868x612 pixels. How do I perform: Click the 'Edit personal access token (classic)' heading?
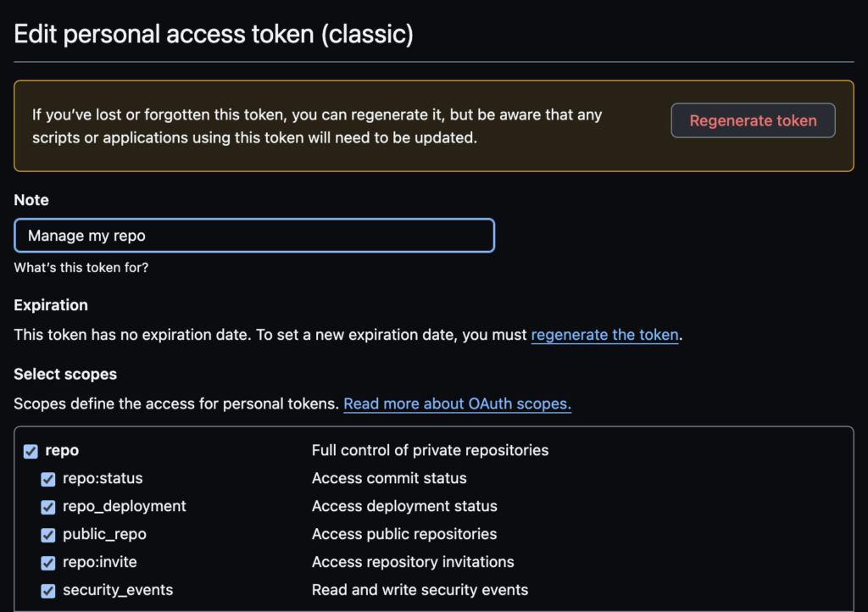pyautogui.click(x=214, y=35)
